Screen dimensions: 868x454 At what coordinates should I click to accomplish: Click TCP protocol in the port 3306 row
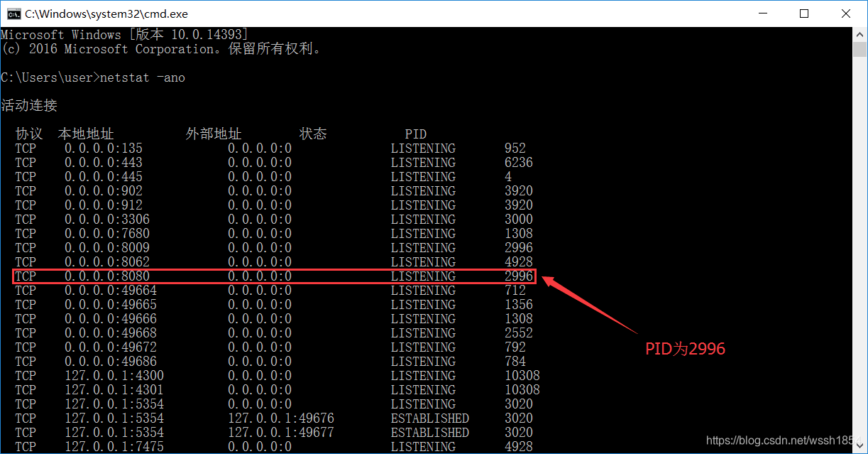coord(26,220)
